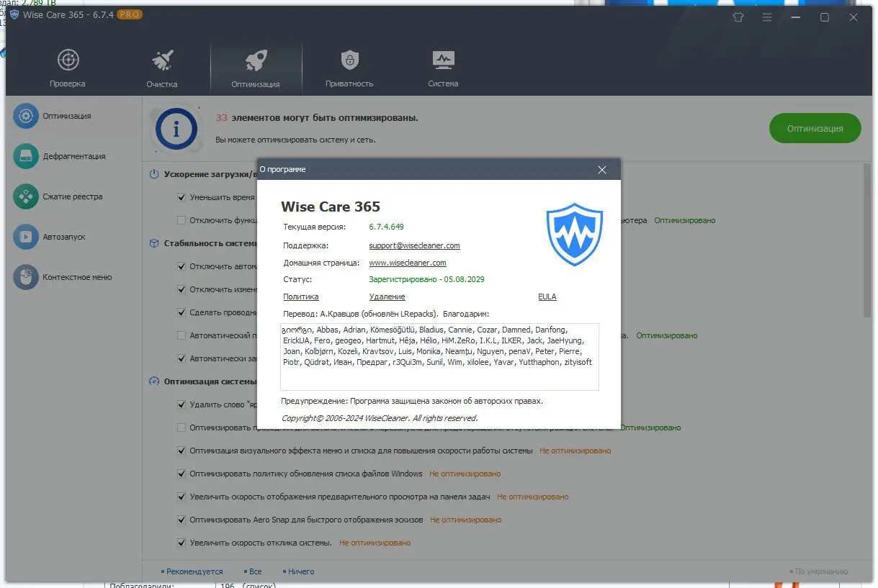Select the Все preset link
The width and height of the screenshot is (878, 588).
pos(253,571)
